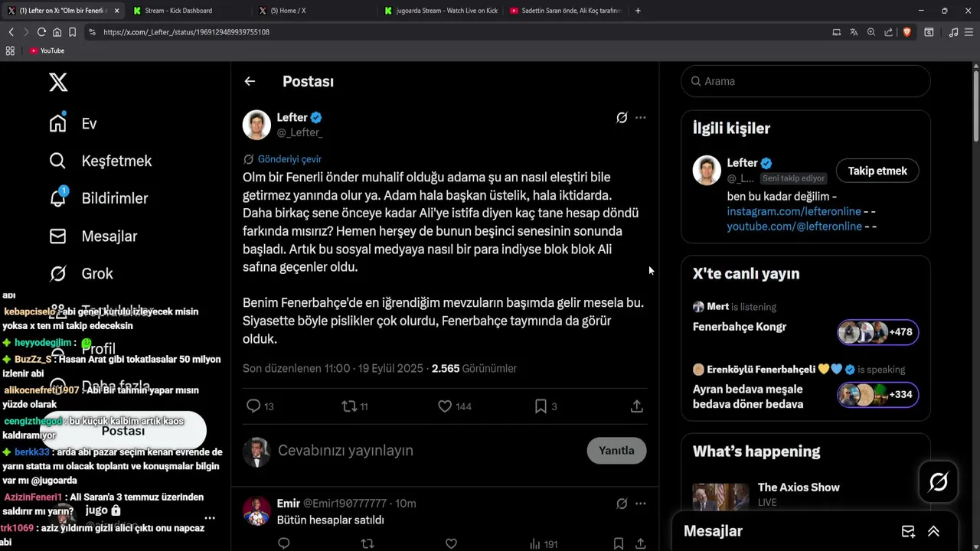The image size is (980, 551).
Task: Open more options on Emir's reply
Action: pos(641,504)
